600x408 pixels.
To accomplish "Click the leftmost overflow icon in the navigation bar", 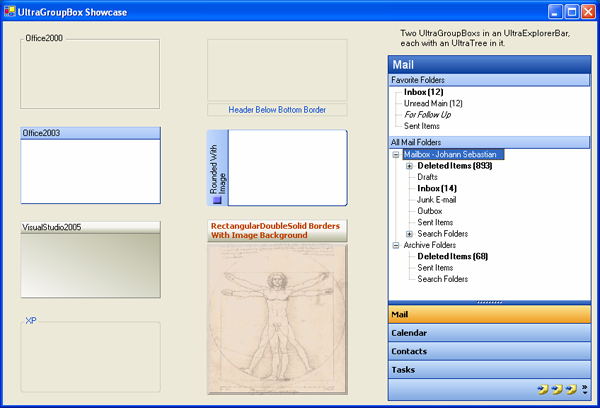I will pyautogui.click(x=543, y=389).
